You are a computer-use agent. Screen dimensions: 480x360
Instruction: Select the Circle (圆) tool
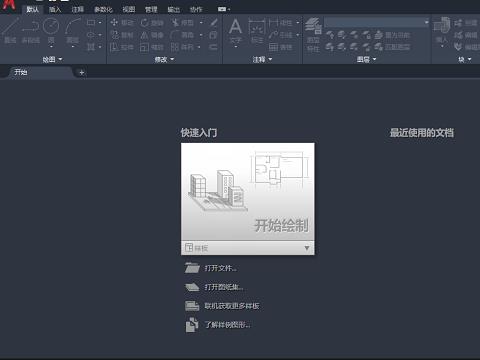51,31
